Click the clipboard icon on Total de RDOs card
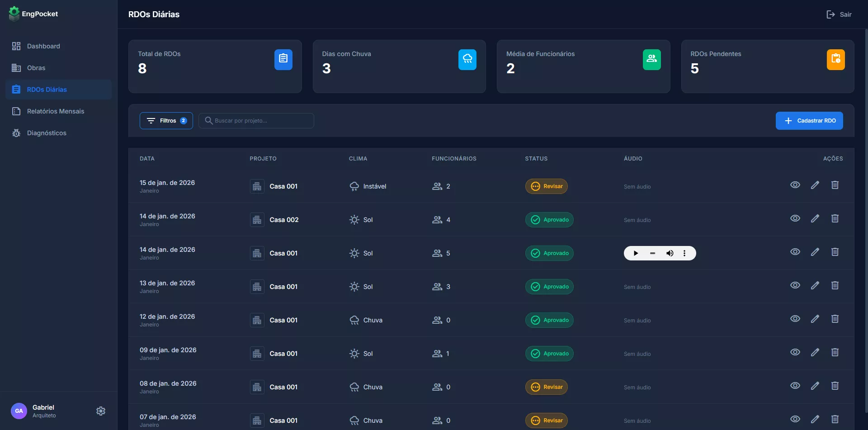This screenshot has height=430, width=868. coord(283,59)
